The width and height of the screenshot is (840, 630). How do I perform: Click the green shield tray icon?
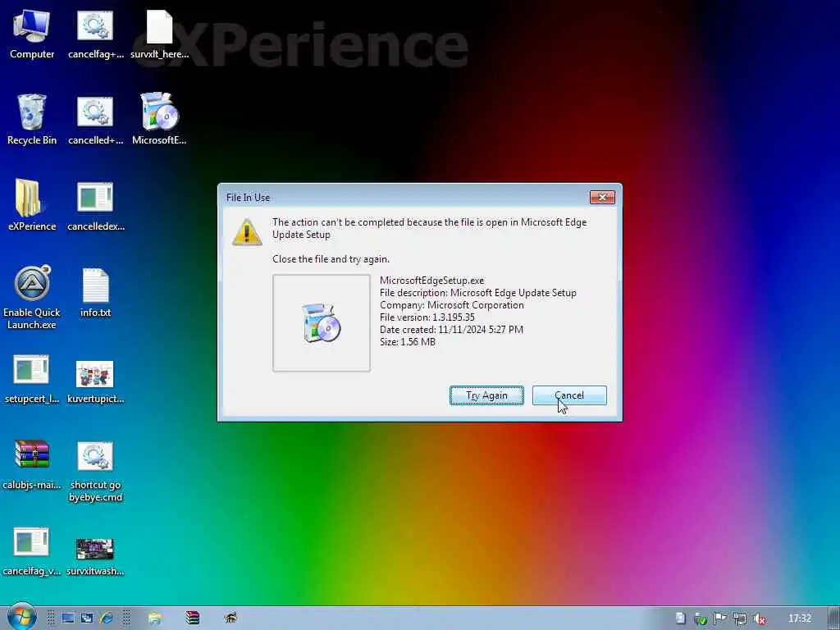(700, 619)
